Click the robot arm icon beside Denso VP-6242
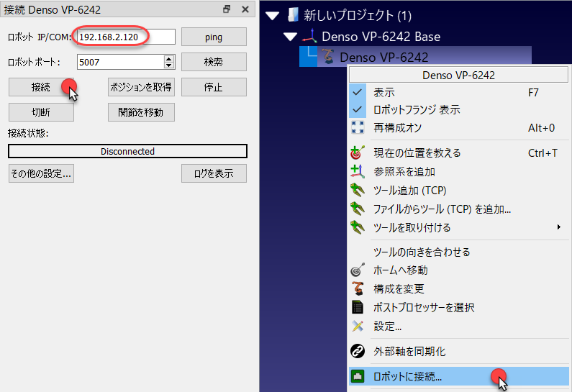 coord(328,57)
